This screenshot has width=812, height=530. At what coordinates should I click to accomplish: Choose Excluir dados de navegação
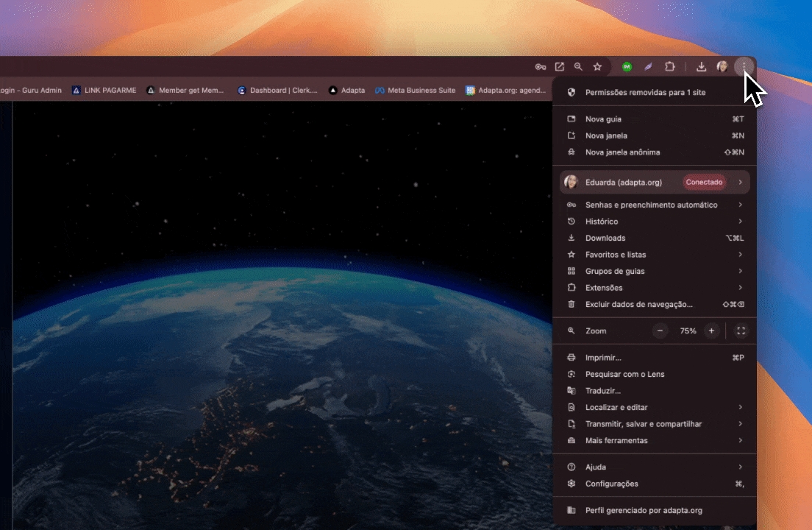click(x=638, y=305)
